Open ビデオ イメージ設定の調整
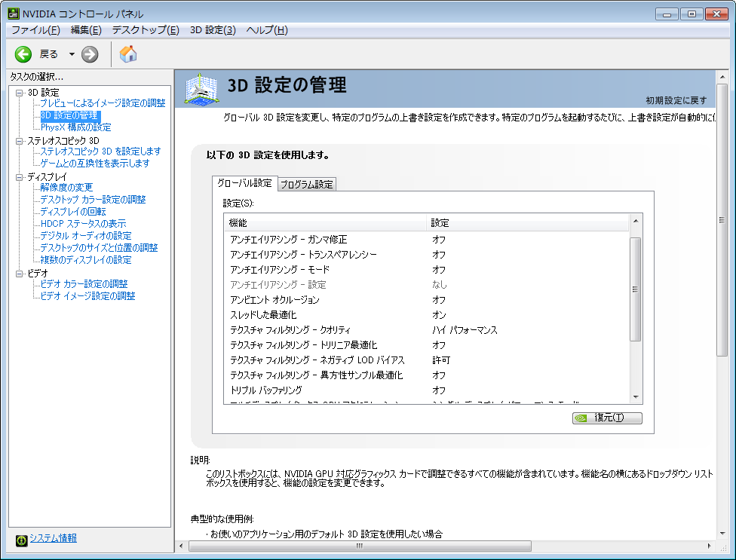The height and width of the screenshot is (560, 736). [87, 296]
